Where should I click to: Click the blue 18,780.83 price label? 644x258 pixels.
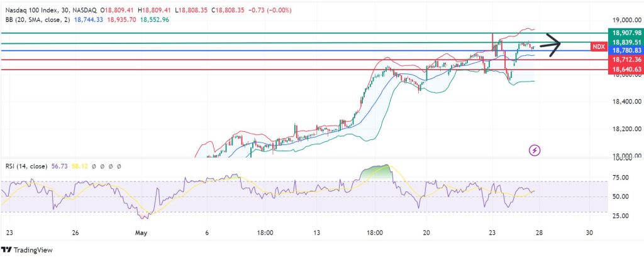click(626, 50)
